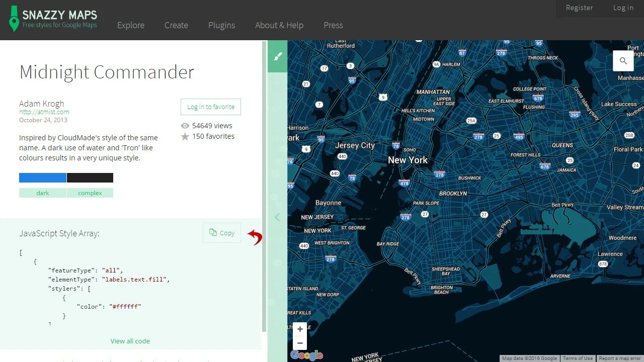Click the Google logo on the map
The width and height of the screenshot is (644, 362).
306,355
